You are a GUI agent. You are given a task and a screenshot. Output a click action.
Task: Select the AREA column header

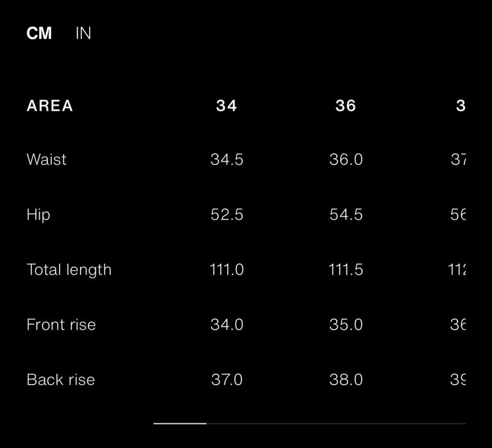click(50, 106)
